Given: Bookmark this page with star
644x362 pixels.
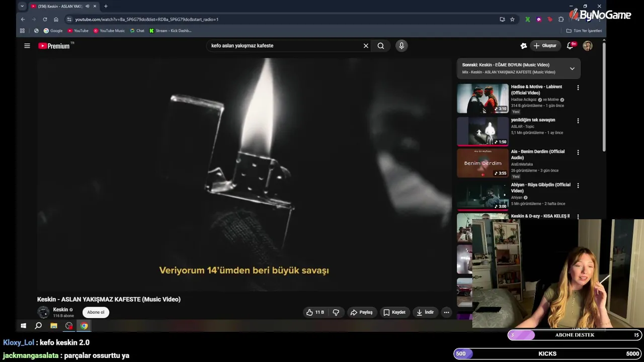Looking at the screenshot, I should tap(512, 19).
